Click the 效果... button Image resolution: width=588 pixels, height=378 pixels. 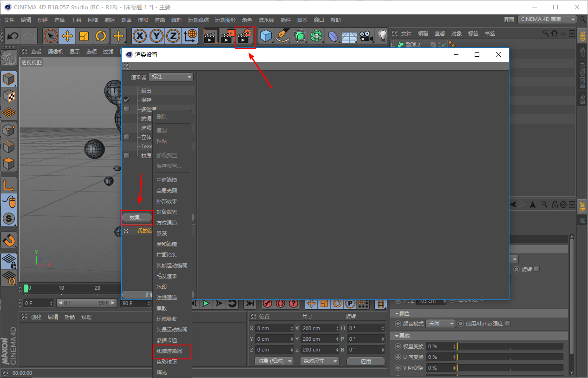click(137, 217)
